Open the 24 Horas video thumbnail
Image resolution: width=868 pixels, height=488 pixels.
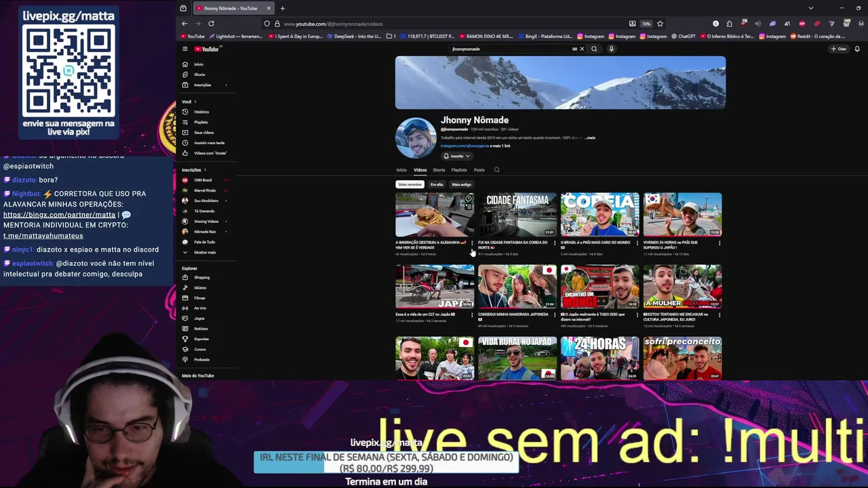coord(600,358)
